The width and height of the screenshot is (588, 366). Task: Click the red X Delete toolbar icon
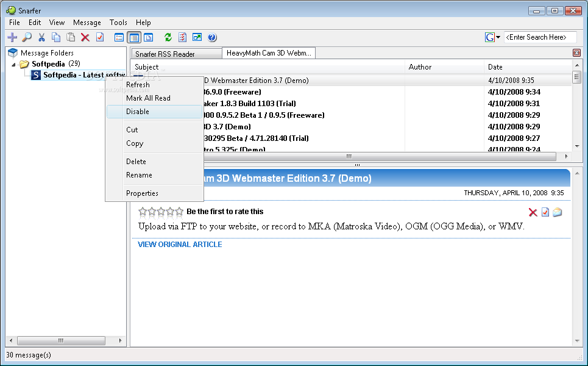point(85,37)
